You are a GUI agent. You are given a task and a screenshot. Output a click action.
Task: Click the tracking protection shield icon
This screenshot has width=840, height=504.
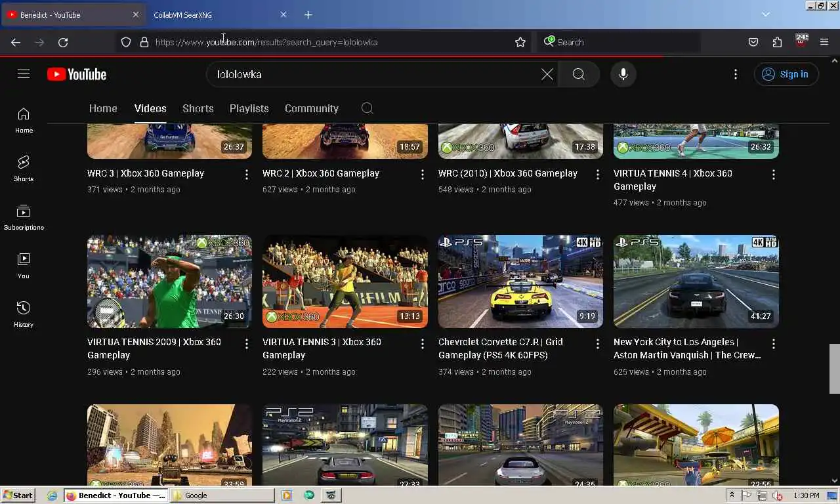[126, 42]
